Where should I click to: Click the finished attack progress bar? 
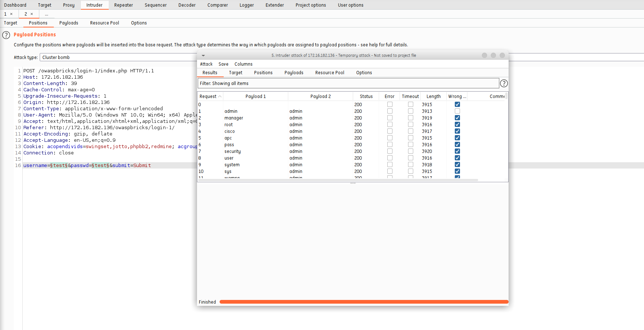coord(364,302)
